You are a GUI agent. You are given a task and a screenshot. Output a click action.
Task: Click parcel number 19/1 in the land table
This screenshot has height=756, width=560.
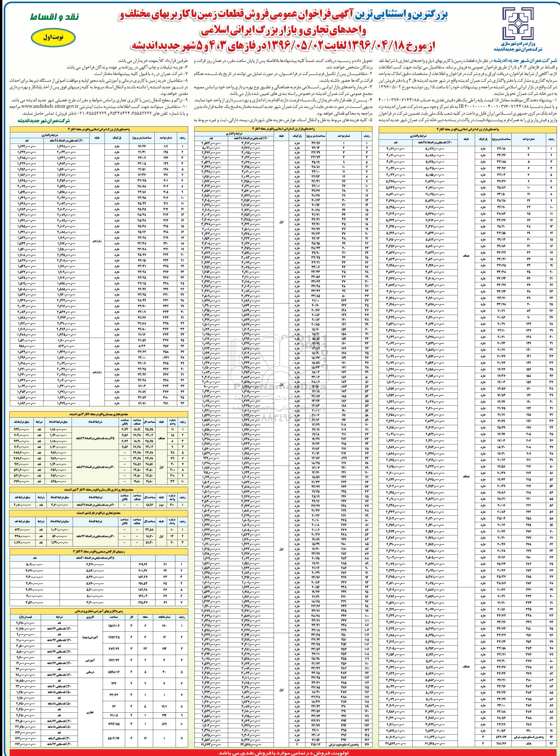click(164, 707)
